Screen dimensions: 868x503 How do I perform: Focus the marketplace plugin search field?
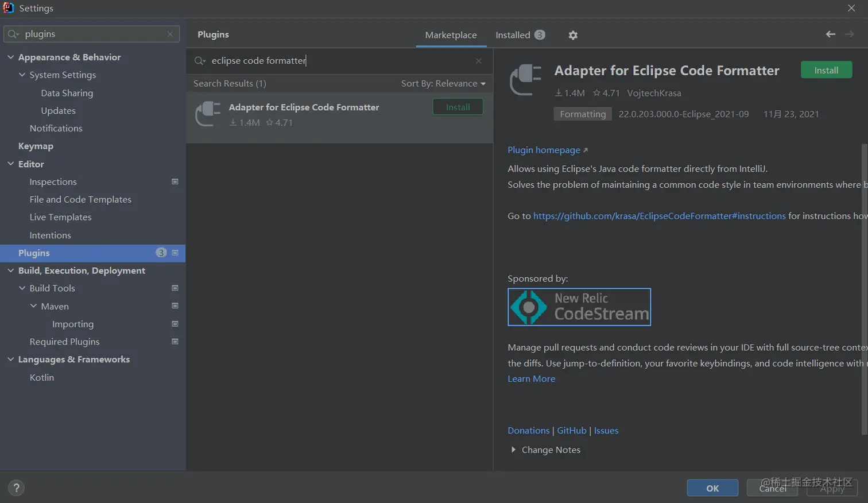click(x=339, y=61)
